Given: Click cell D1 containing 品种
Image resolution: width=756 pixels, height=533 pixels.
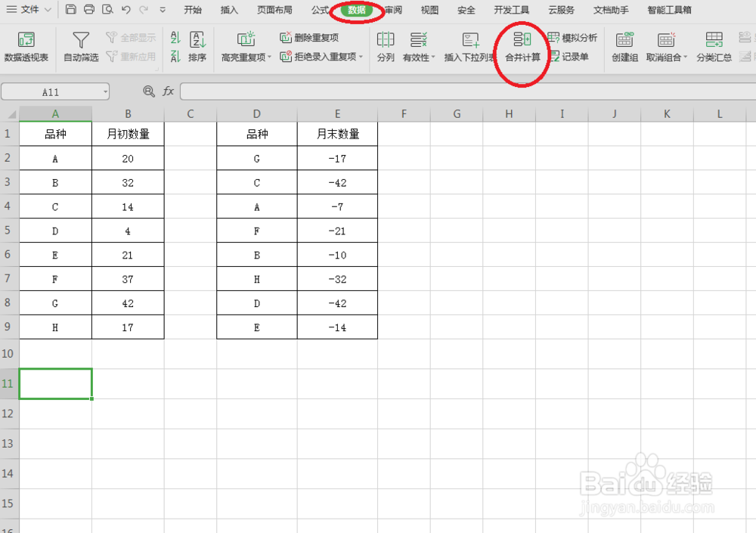Looking at the screenshot, I should click(x=257, y=134).
